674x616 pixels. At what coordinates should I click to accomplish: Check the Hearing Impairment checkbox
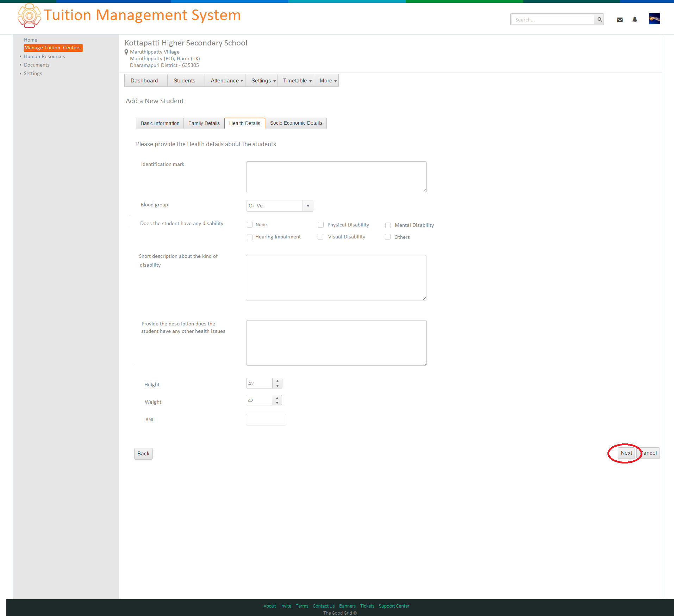(x=250, y=237)
